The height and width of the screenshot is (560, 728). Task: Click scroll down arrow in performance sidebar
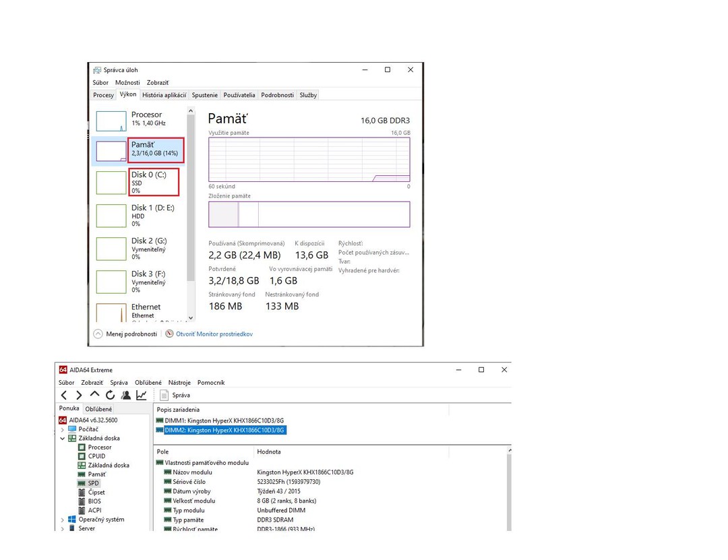click(x=190, y=318)
